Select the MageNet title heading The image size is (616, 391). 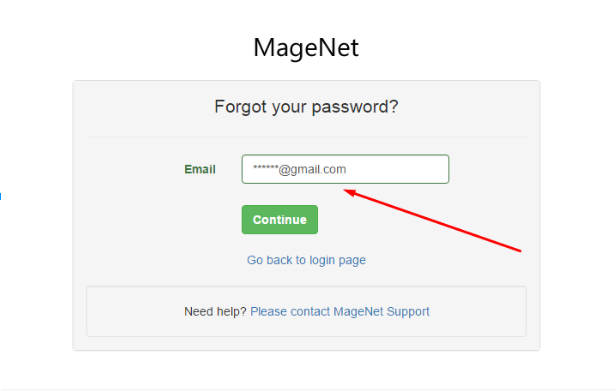[x=306, y=48]
